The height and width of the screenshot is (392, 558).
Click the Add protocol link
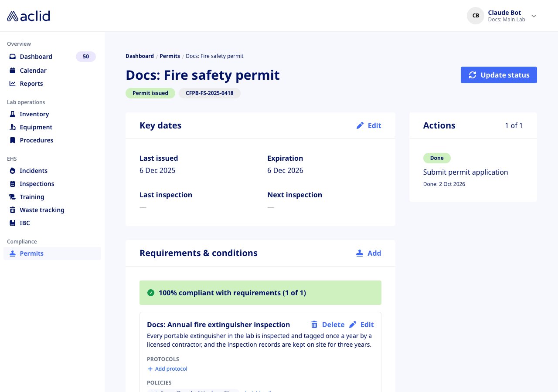(167, 369)
